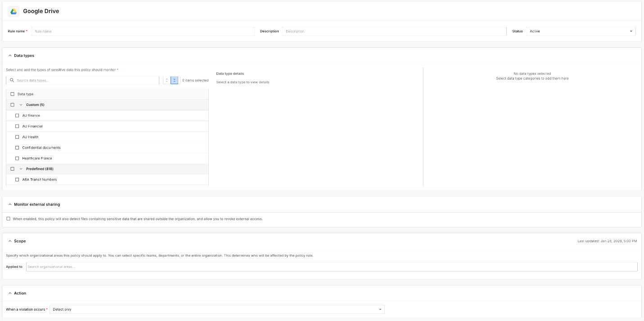Viewport: 644px width, 321px height.
Task: Collapse the Custom (5) group
Action: point(21,105)
